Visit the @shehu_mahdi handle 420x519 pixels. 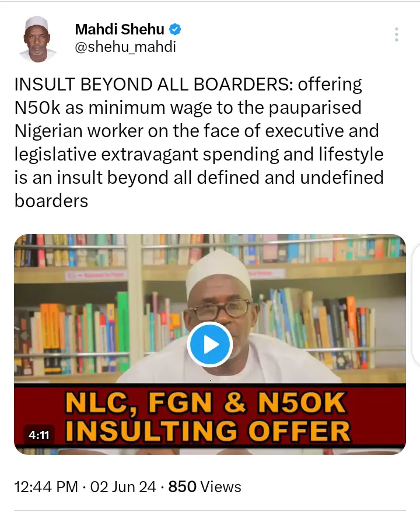point(125,47)
